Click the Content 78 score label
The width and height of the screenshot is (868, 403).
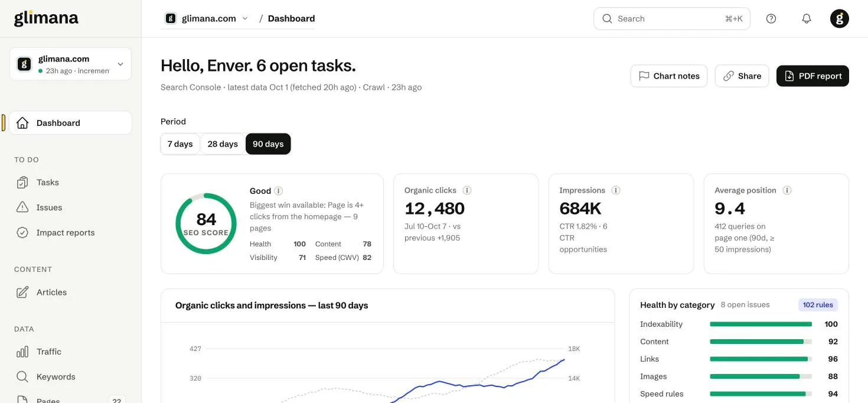pos(343,244)
